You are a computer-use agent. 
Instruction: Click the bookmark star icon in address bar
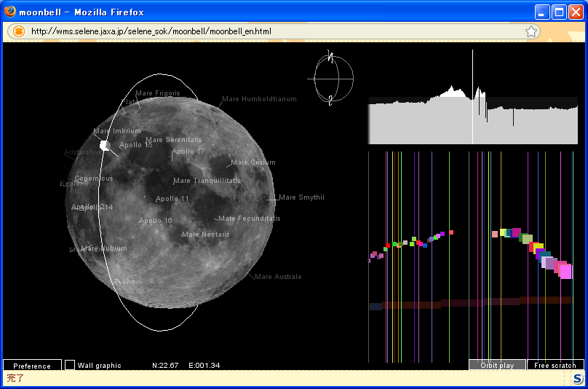pyautogui.click(x=531, y=31)
